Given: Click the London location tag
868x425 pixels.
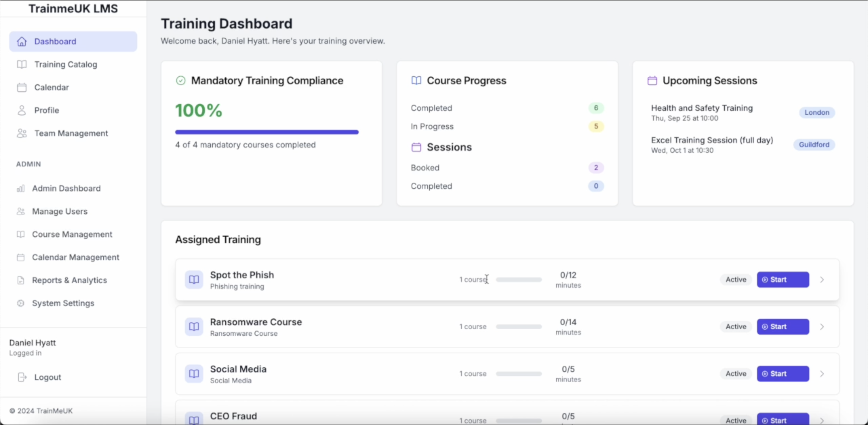Looking at the screenshot, I should (x=817, y=113).
